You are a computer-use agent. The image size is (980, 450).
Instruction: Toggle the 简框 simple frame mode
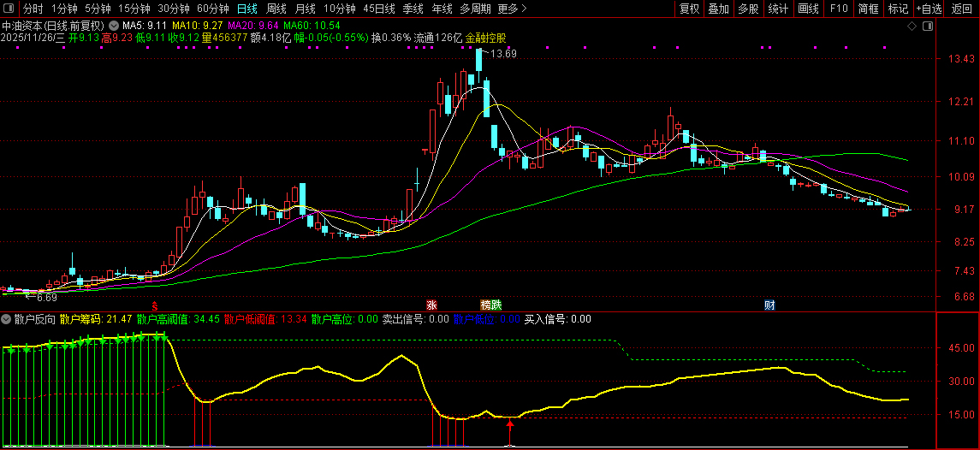[868, 9]
